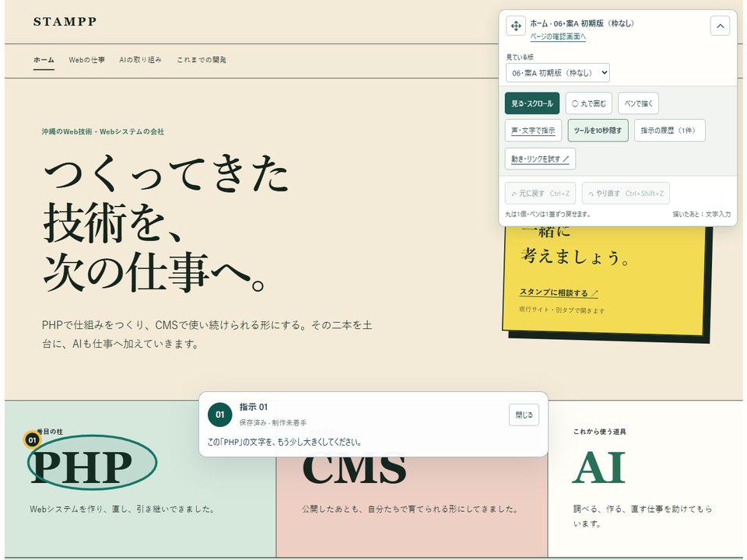The image size is (747, 560).
Task: Click the text Webシステムを作り、直し
Action: 122,509
